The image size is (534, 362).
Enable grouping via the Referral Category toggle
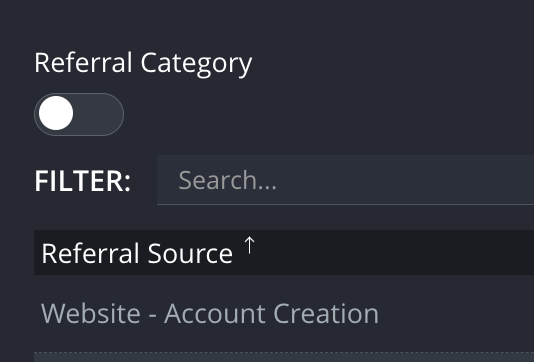pos(79,114)
